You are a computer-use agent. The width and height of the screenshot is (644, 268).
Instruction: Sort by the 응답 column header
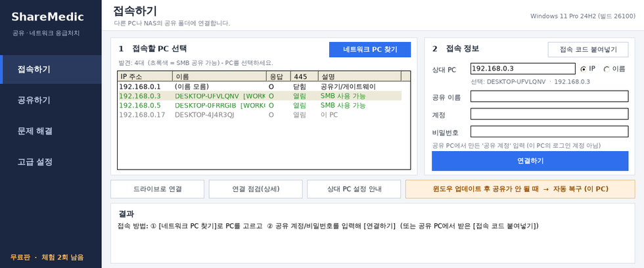pyautogui.click(x=279, y=76)
